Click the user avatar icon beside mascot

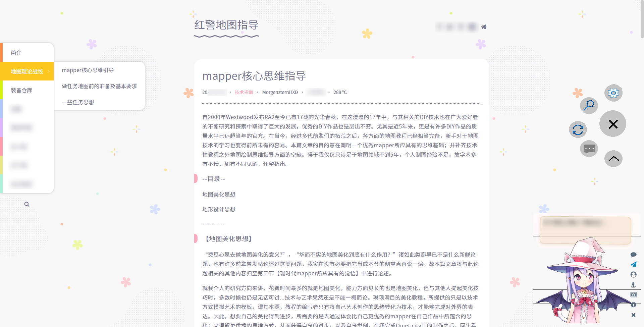pos(633,275)
